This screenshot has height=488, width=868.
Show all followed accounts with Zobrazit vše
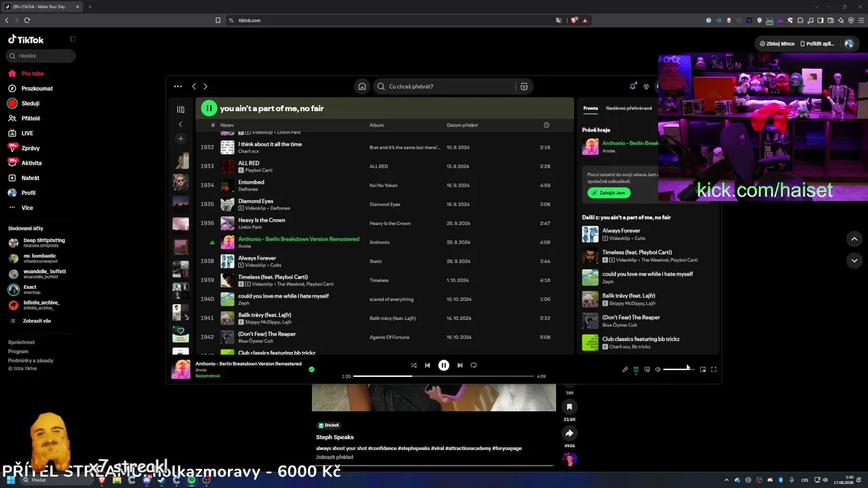pos(37,321)
